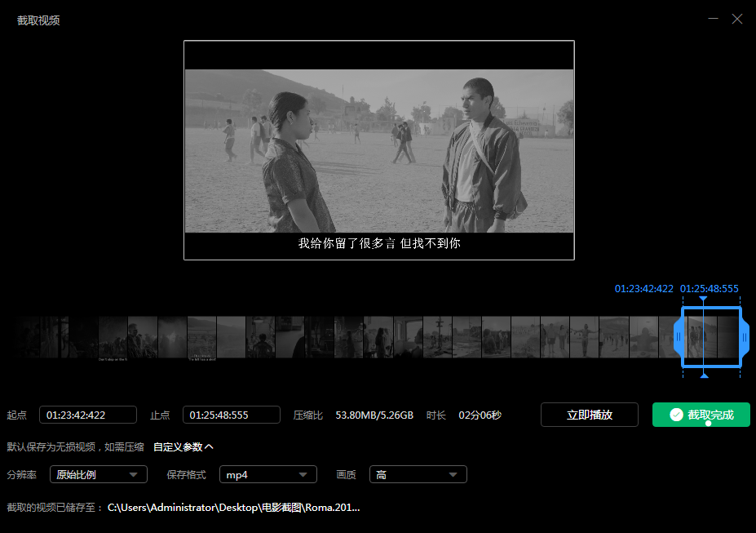Click the 起点 time input field

pyautogui.click(x=87, y=415)
